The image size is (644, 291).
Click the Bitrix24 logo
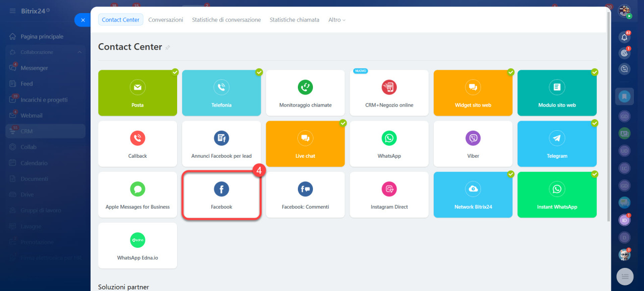[x=35, y=11]
